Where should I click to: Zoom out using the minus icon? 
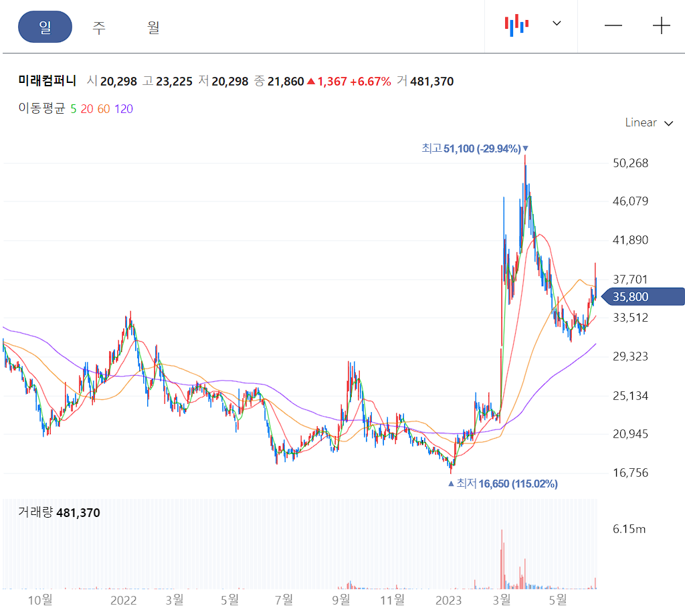(613, 25)
